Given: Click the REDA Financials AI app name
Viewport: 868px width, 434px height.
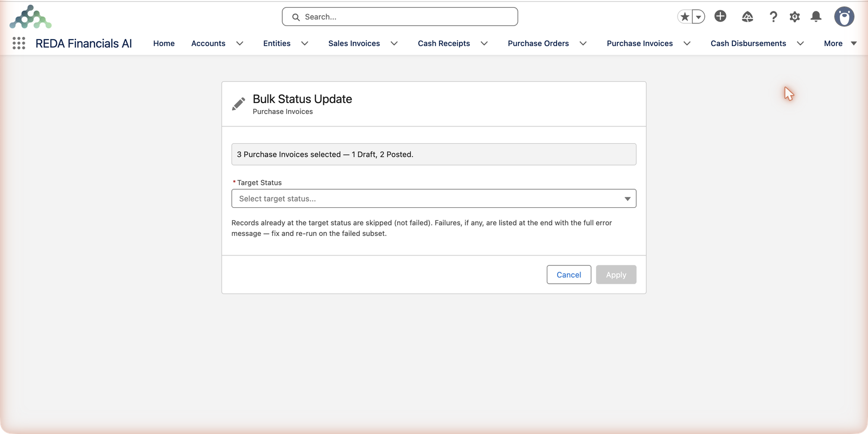Looking at the screenshot, I should pos(84,43).
